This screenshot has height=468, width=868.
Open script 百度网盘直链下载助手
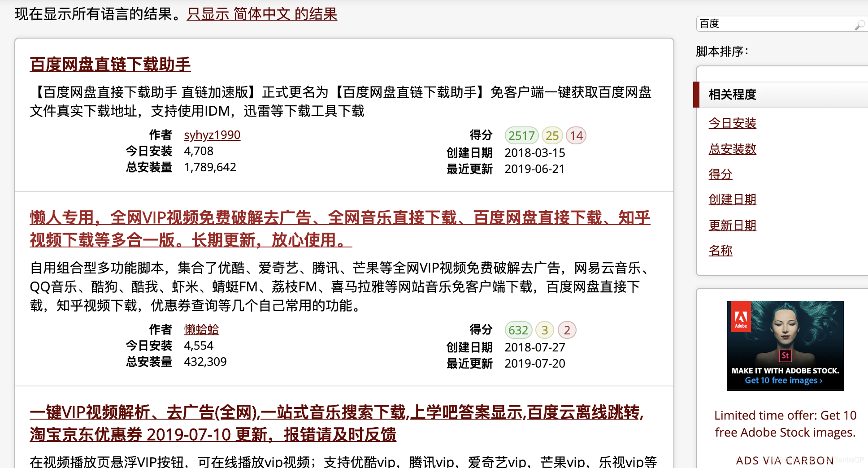point(110,64)
